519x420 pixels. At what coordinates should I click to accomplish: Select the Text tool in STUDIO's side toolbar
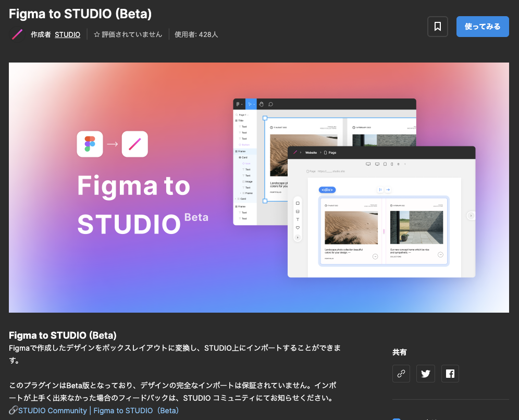[298, 219]
